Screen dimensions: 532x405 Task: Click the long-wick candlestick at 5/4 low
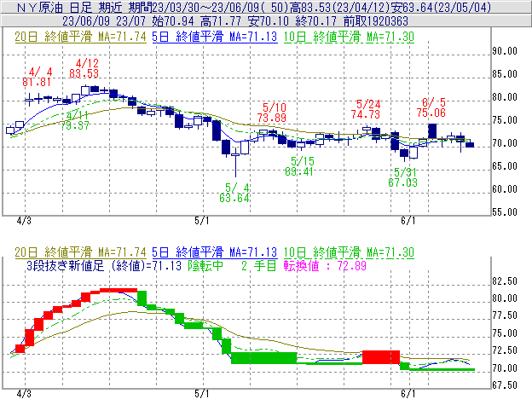(235, 163)
